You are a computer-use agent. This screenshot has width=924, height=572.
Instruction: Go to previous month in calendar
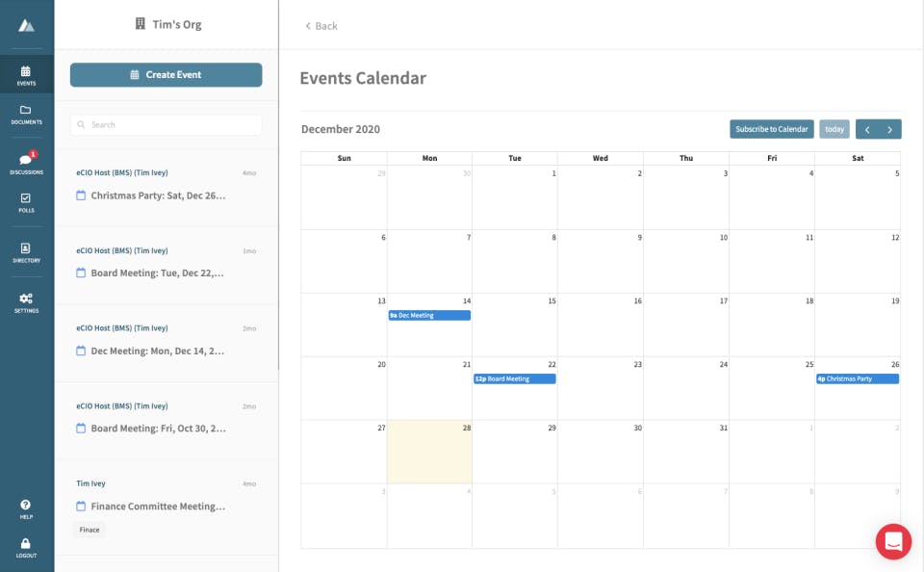coord(867,129)
